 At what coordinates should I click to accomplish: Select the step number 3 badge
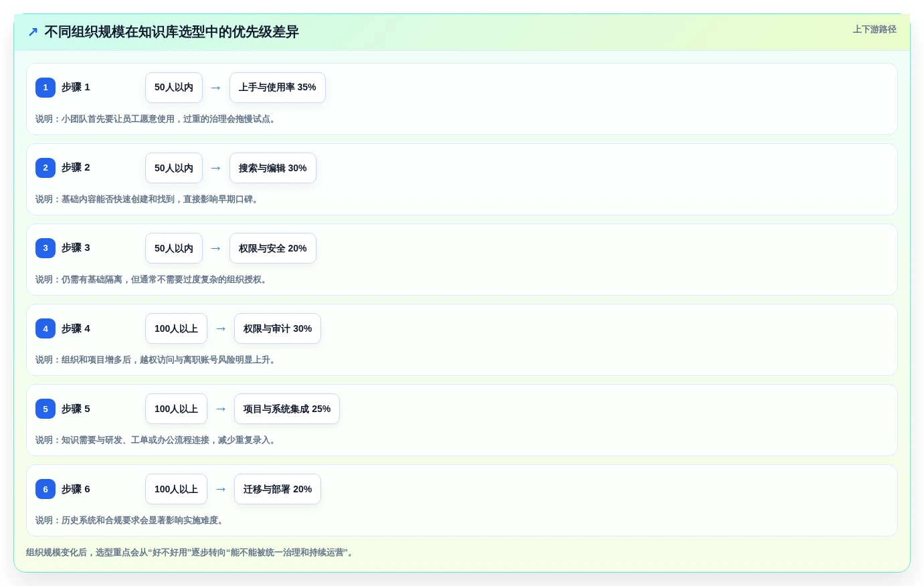click(45, 248)
